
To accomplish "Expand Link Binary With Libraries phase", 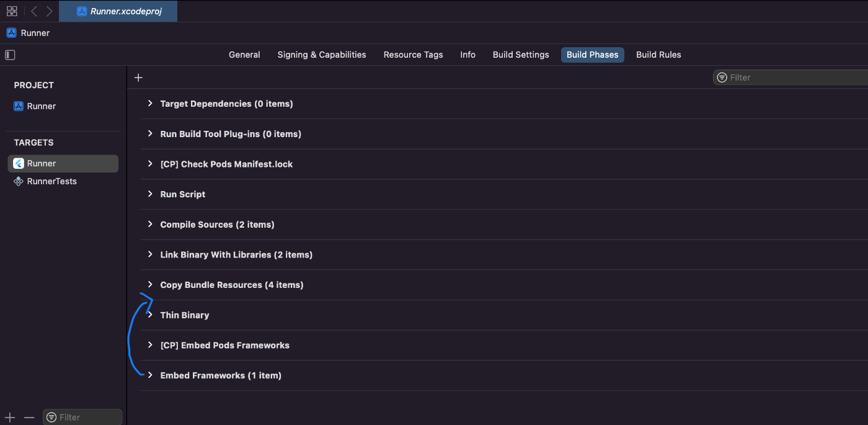I will (x=150, y=254).
